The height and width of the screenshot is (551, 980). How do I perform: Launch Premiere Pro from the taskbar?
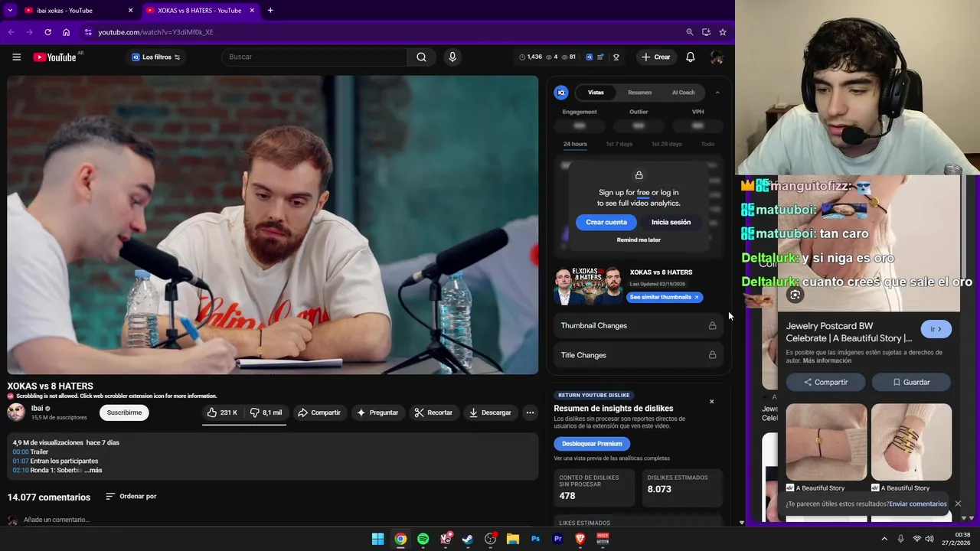(557, 539)
